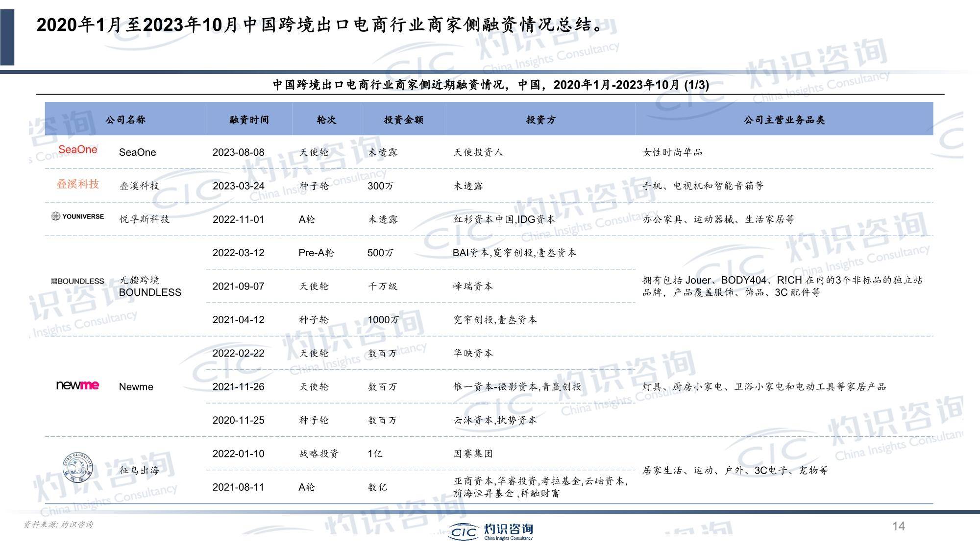Select date 2023-03-24

click(238, 186)
